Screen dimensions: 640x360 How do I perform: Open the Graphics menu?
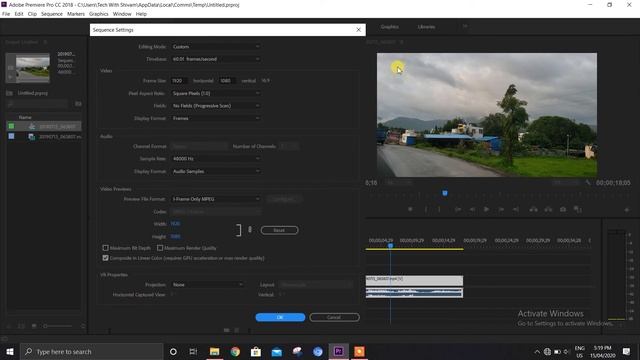click(x=99, y=14)
